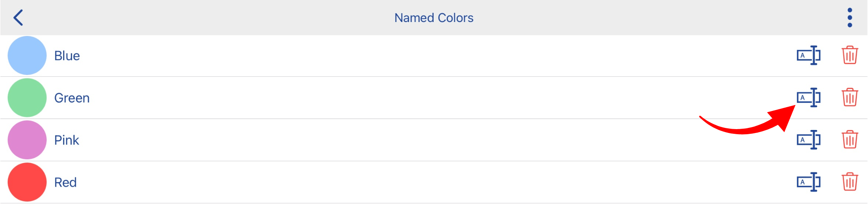This screenshot has height=210, width=868.
Task: Delete the Green named color
Action: [850, 98]
